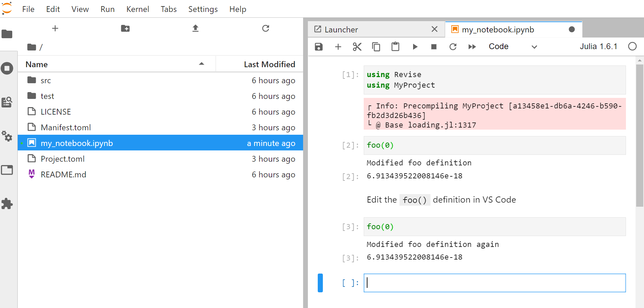Switch to the Launcher tab
This screenshot has width=644, height=308.
tap(341, 30)
